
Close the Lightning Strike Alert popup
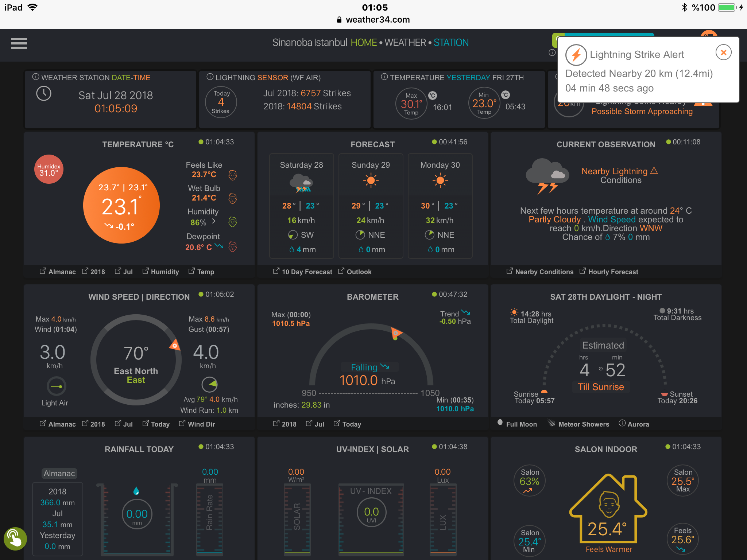(x=723, y=53)
